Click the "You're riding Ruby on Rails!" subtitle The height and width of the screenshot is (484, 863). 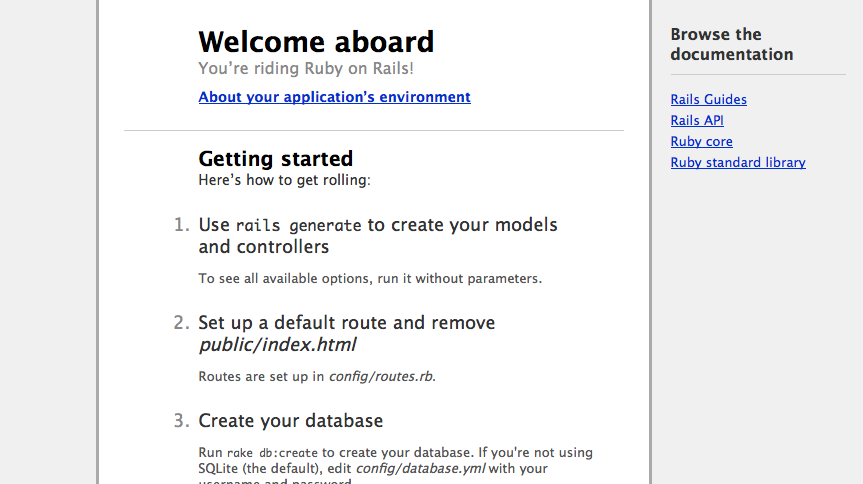[x=305, y=68]
